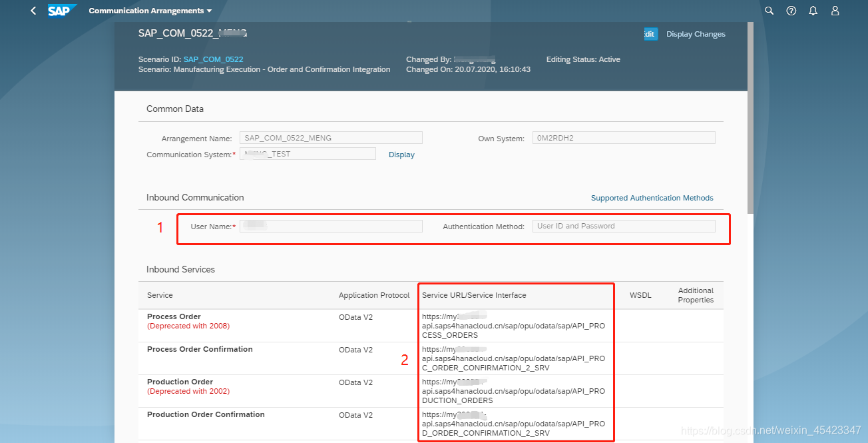868x443 pixels.
Task: Click Editing Status: Active text
Action: 583,59
